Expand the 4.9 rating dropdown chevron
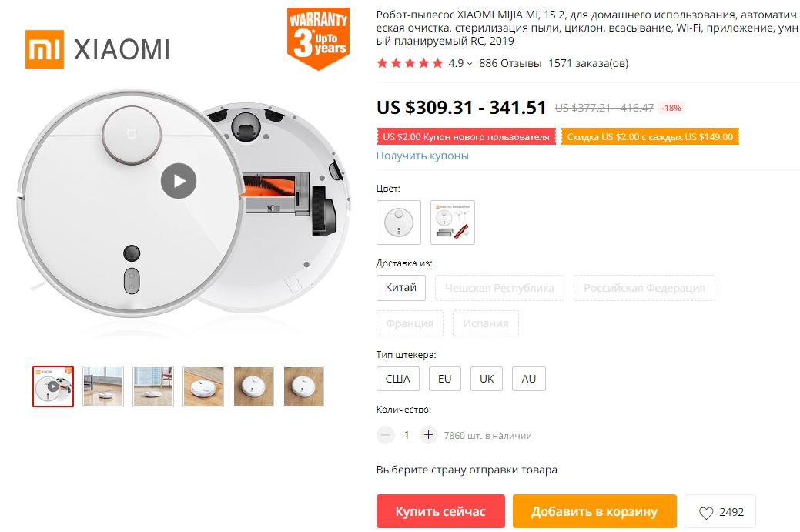This screenshot has height=532, width=800. coord(470,64)
